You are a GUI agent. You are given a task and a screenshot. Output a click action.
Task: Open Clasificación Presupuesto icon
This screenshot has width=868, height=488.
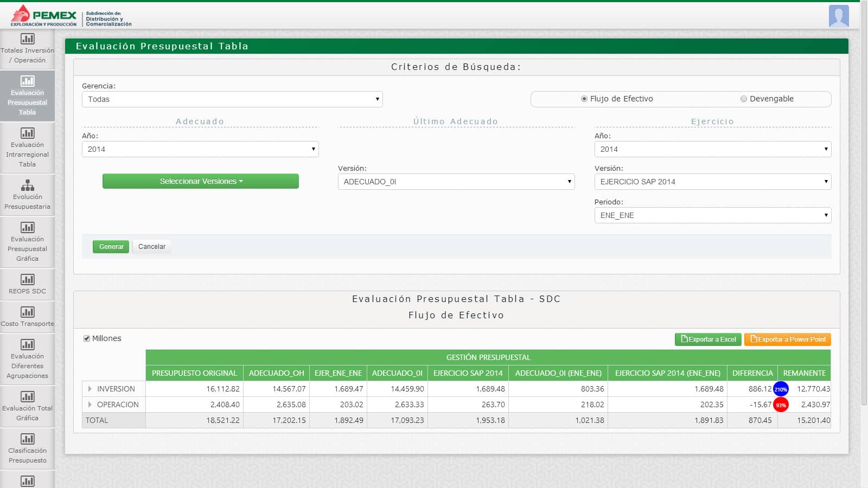click(x=27, y=439)
